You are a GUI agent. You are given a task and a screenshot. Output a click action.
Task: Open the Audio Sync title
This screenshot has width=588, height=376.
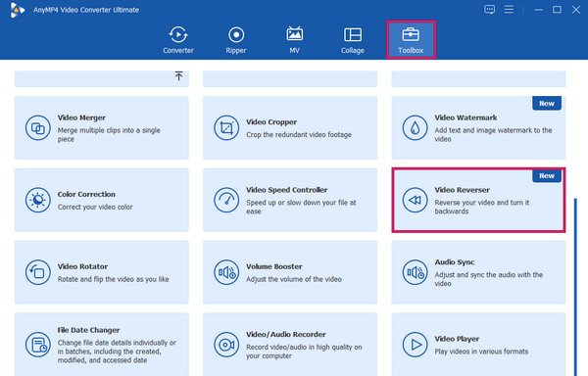455,262
